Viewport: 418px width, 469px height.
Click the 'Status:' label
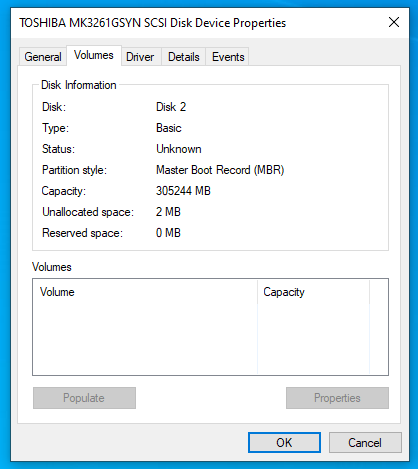58,149
